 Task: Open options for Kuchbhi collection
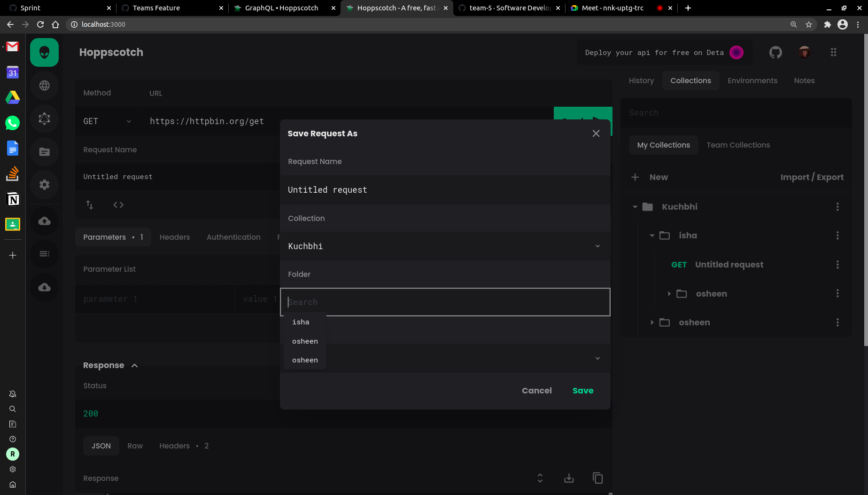pyautogui.click(x=837, y=207)
